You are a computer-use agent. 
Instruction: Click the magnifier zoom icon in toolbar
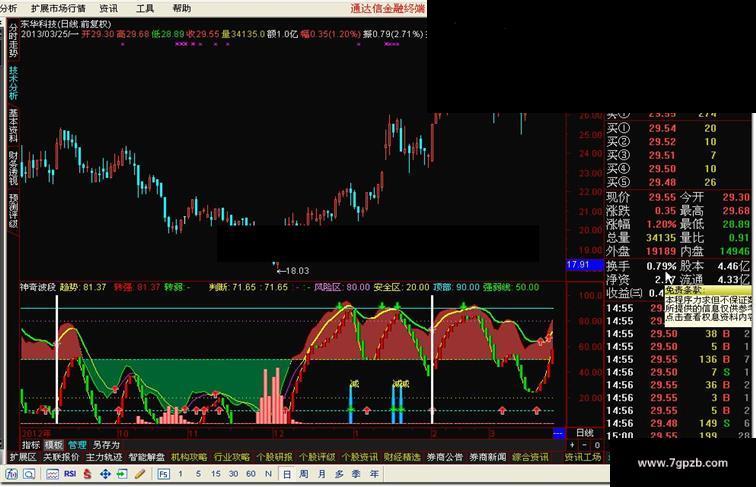[x=29, y=474]
